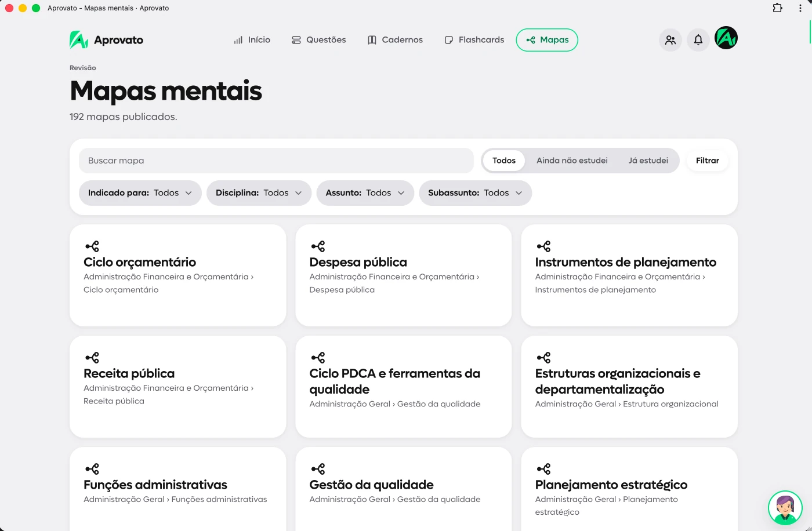Viewport: 812px width, 531px height.
Task: Open the Cadernos section
Action: [395, 40]
